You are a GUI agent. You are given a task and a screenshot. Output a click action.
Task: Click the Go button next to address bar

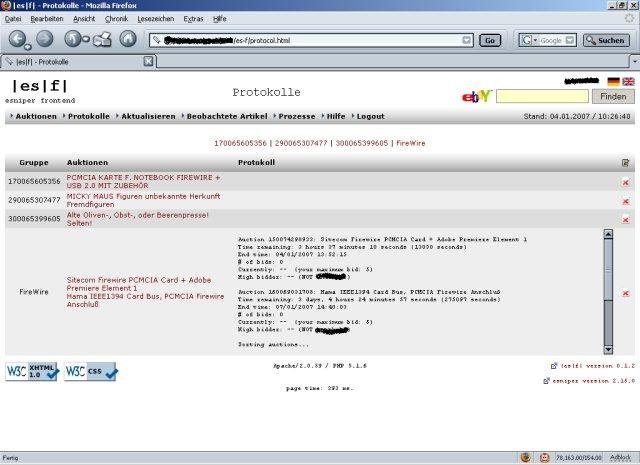click(490, 40)
